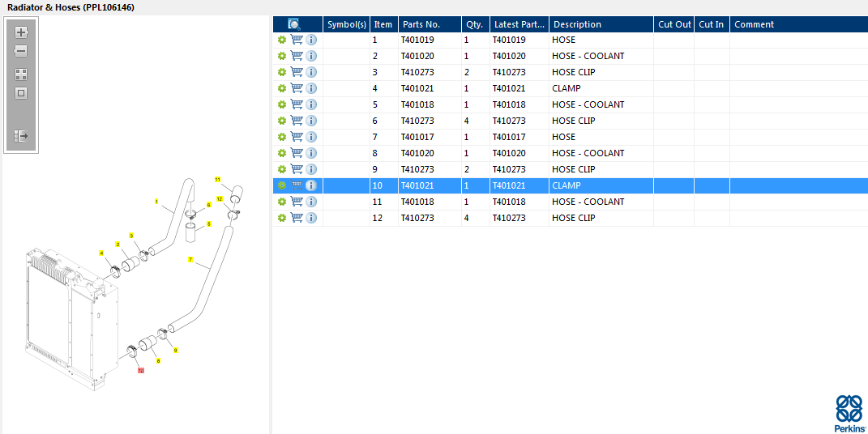Click the search magnifier icon in table header
Image resolution: width=868 pixels, height=434 pixels.
pyautogui.click(x=294, y=24)
